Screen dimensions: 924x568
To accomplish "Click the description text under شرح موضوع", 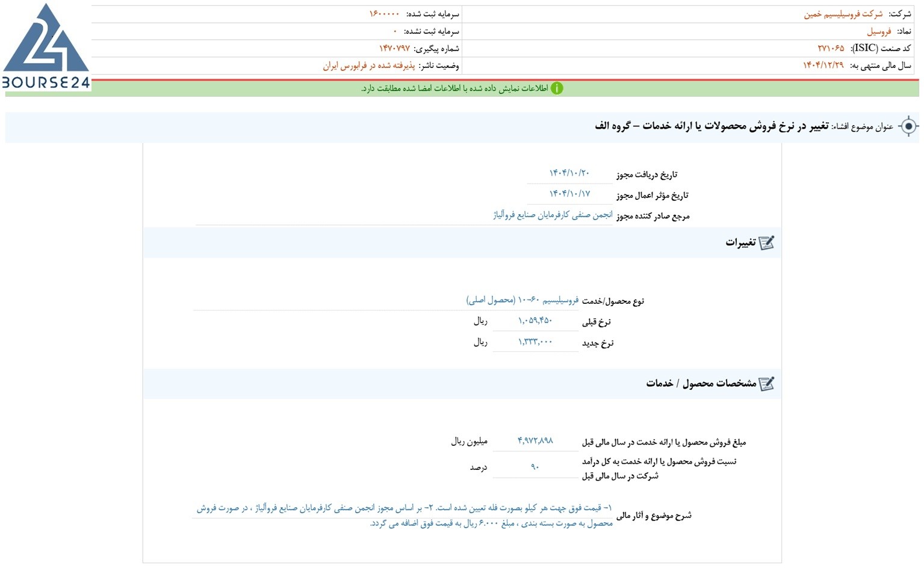I will pyautogui.click(x=404, y=516).
